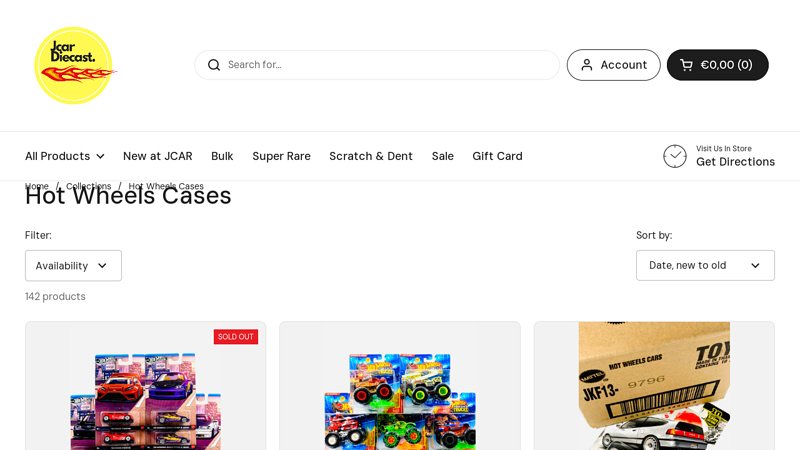Click the store checkmark circle icon
This screenshot has width=800, height=450.
click(x=675, y=156)
